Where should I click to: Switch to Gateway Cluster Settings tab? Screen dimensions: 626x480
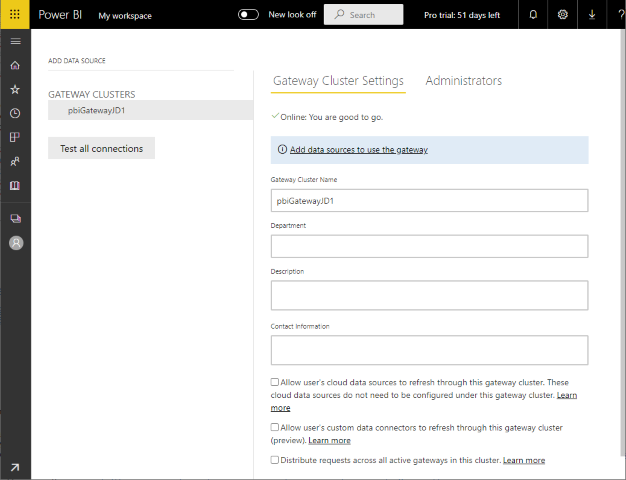[338, 81]
